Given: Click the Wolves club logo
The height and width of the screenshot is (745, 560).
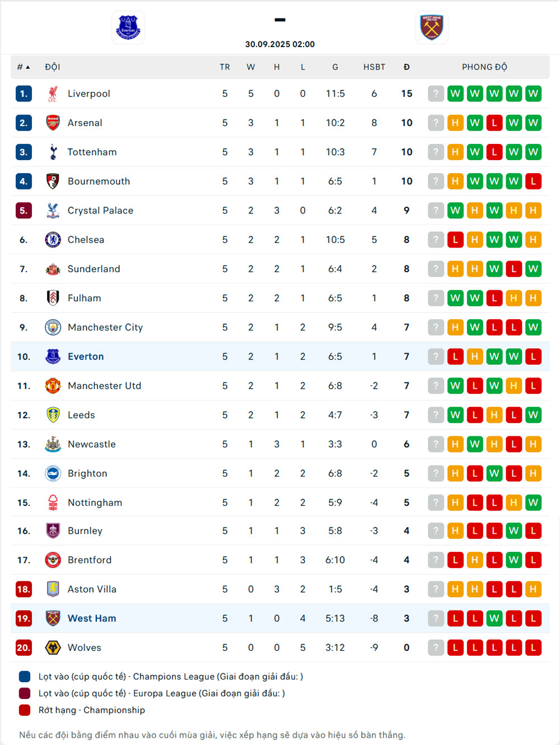Looking at the screenshot, I should tap(53, 648).
